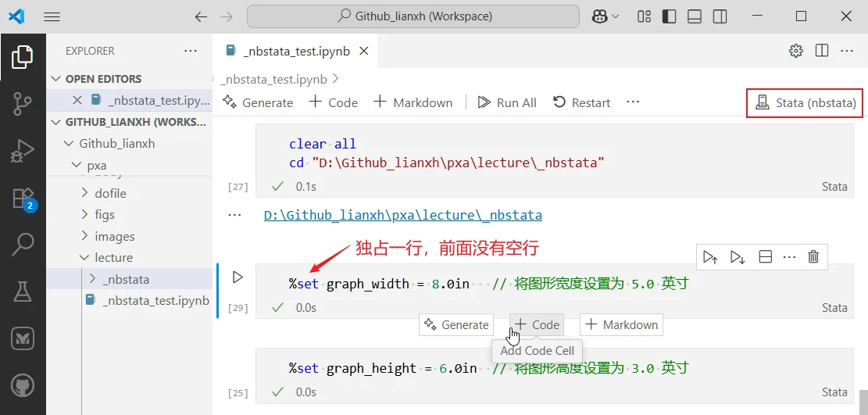Image resolution: width=868 pixels, height=415 pixels.
Task: Split the editor right
Action: [x=822, y=51]
